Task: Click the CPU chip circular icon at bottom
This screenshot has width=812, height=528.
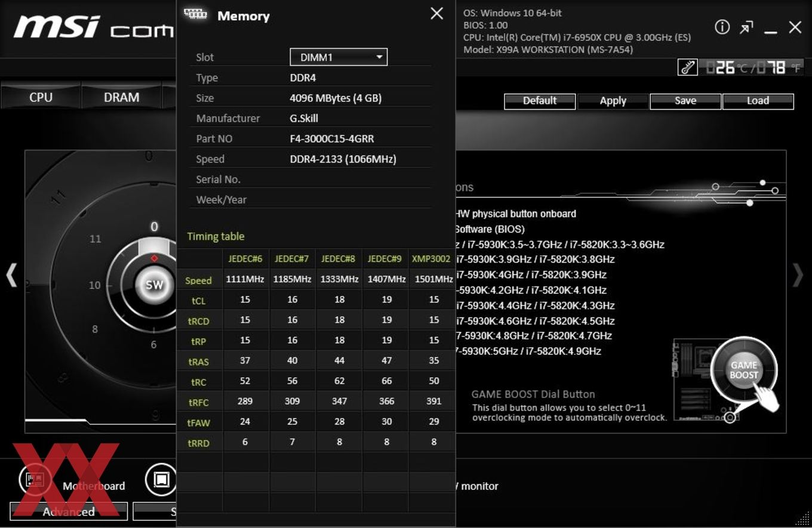Action: (161, 479)
